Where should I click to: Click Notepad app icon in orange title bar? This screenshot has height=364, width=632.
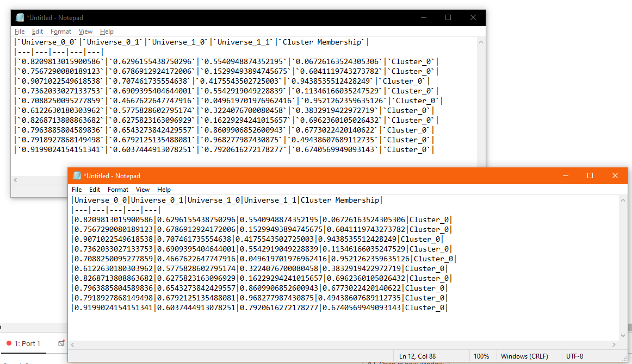[77, 176]
